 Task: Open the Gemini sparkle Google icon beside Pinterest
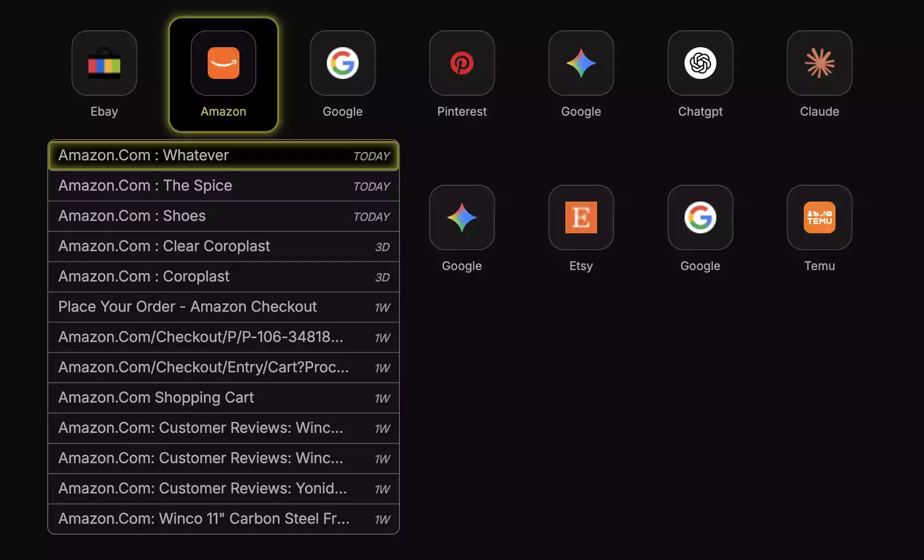(x=581, y=63)
